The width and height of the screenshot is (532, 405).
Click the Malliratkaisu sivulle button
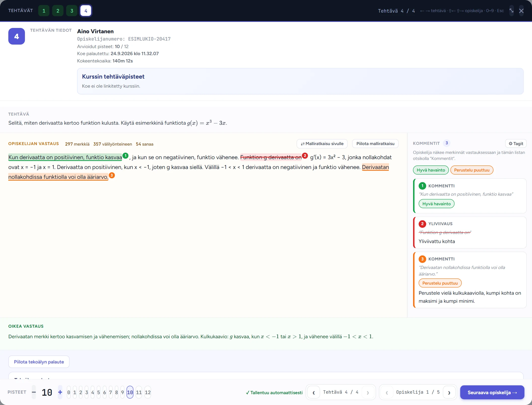(322, 144)
